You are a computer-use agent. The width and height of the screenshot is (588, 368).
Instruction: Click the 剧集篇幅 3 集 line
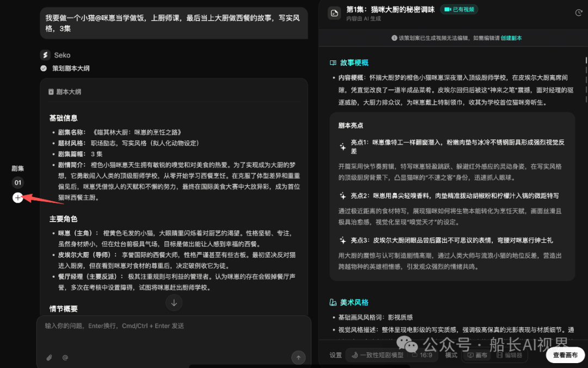tap(80, 154)
